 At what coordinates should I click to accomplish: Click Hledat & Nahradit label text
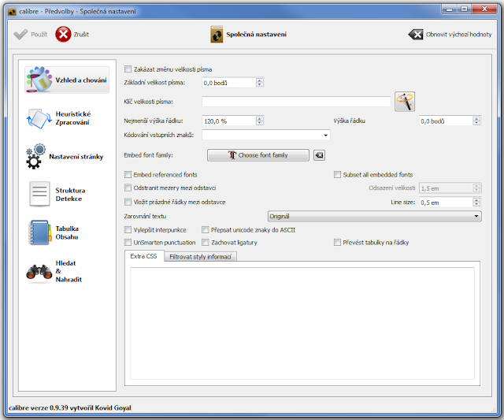coord(69,271)
